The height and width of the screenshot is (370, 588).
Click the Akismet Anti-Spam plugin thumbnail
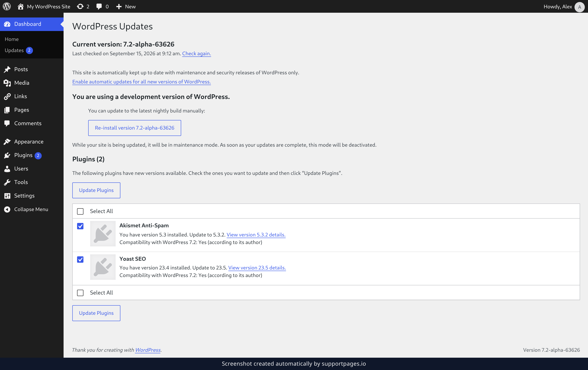103,234
